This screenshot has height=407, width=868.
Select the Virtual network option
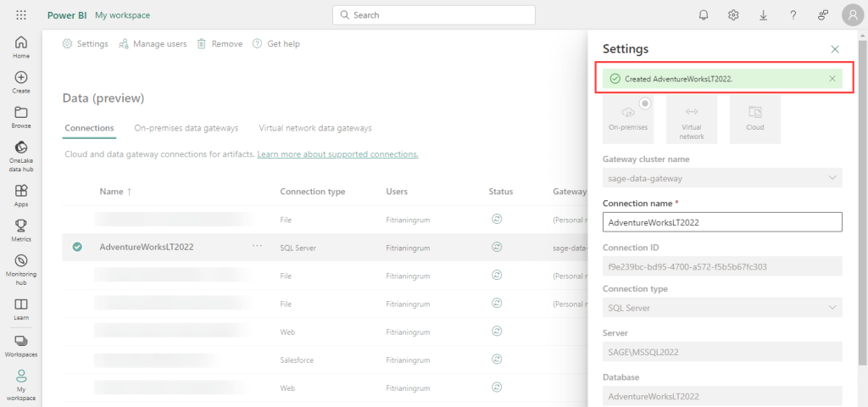pyautogui.click(x=692, y=119)
